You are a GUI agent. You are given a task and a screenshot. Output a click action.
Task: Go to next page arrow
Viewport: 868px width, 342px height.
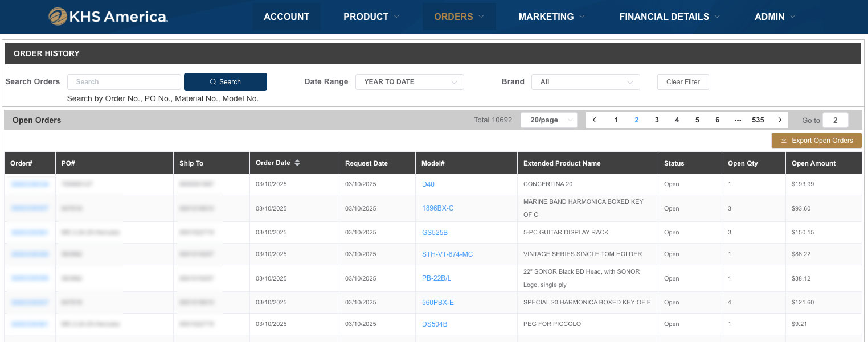[x=780, y=120]
